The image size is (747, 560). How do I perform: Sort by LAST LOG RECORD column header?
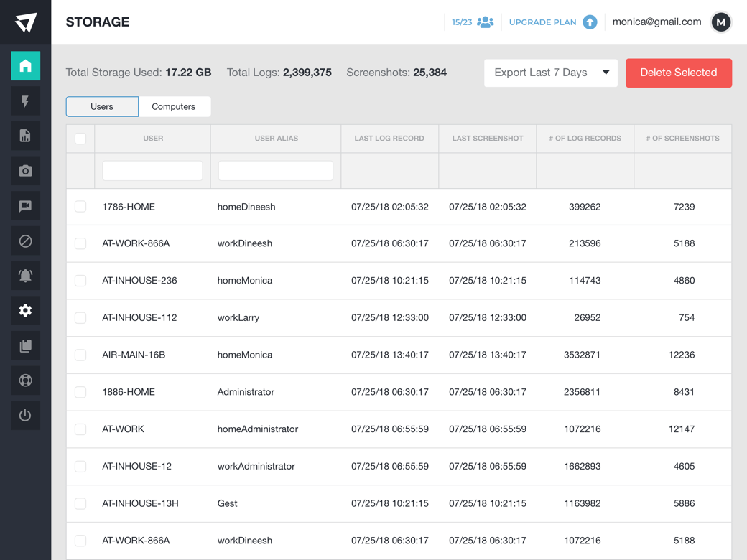coord(389,139)
